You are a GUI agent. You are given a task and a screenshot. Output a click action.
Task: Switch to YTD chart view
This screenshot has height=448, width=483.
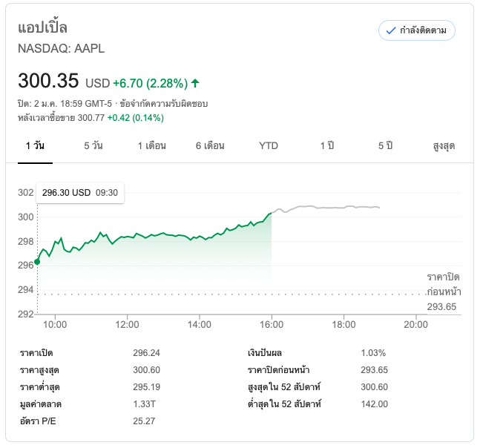[269, 145]
